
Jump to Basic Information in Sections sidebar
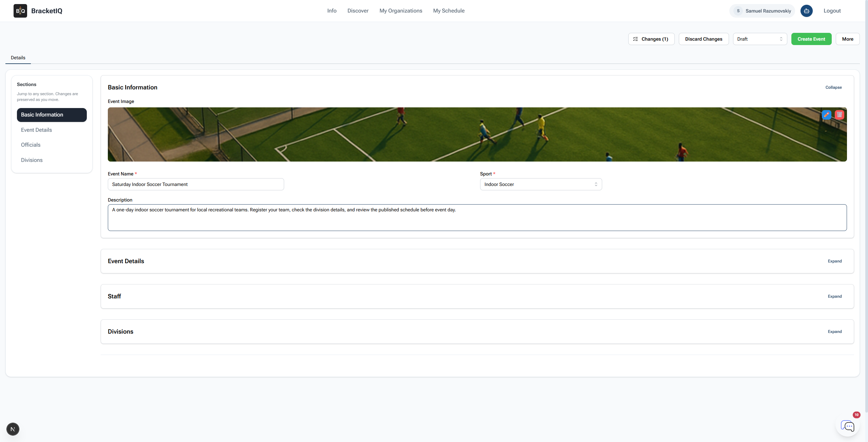click(x=52, y=115)
